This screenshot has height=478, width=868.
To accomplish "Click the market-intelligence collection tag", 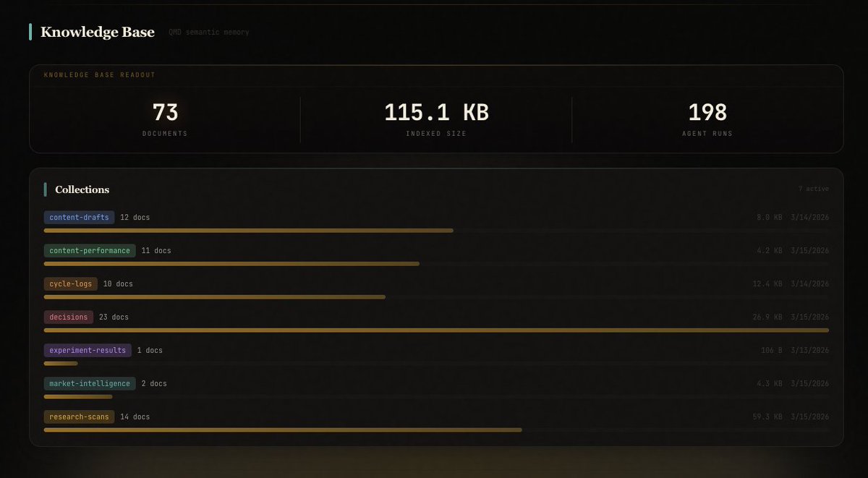I will click(90, 383).
